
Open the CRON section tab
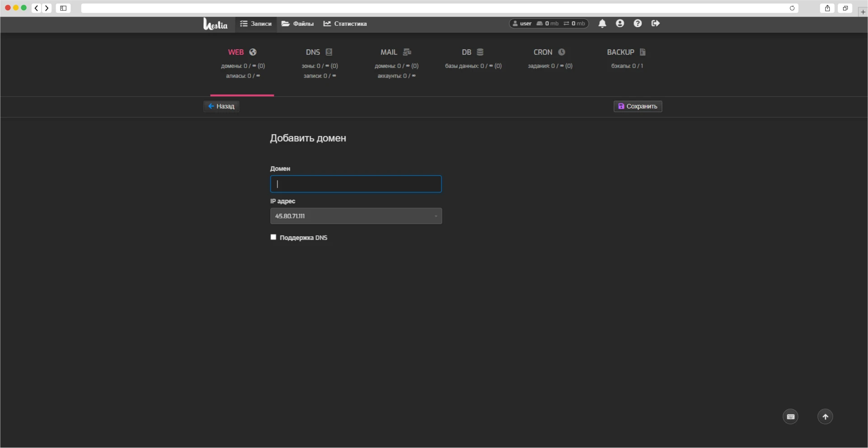point(549,52)
